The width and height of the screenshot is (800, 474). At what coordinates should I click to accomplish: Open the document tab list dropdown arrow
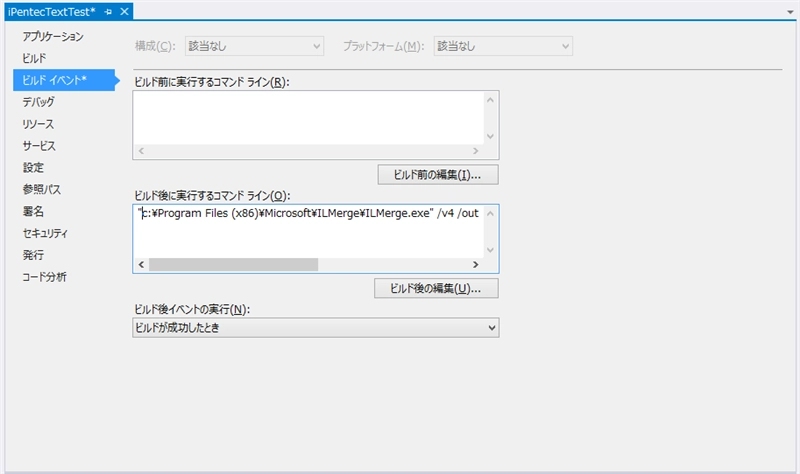tap(790, 12)
